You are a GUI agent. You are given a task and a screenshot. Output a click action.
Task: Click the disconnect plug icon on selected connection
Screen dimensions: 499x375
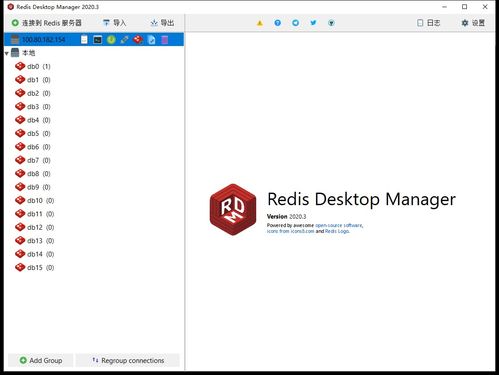[x=125, y=40]
